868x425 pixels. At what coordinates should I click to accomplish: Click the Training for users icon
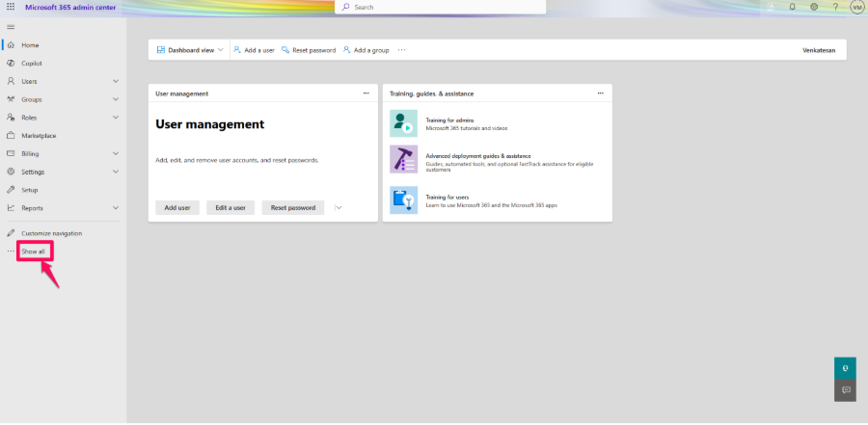click(x=403, y=199)
